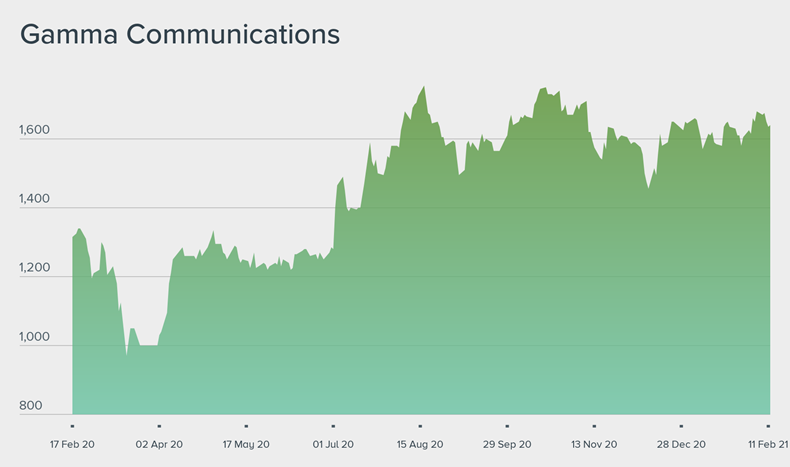
Task: Click the 1,400 y-axis label
Action: (x=36, y=199)
